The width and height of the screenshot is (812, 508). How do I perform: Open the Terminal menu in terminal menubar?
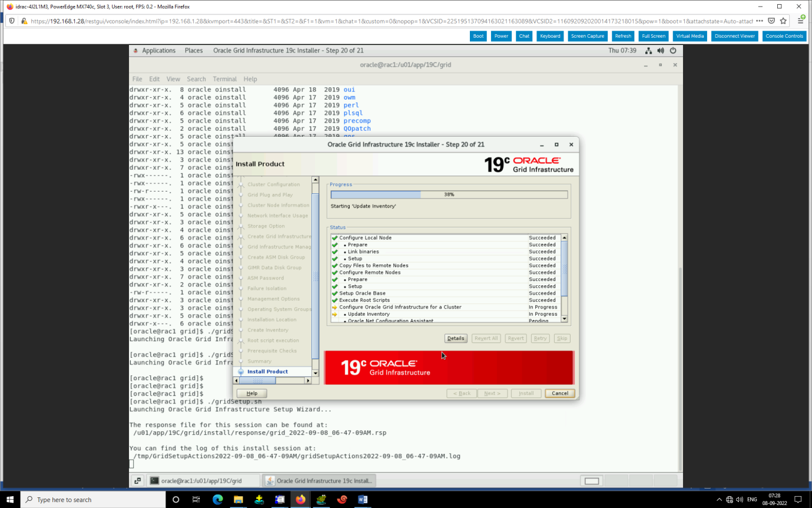(x=225, y=79)
